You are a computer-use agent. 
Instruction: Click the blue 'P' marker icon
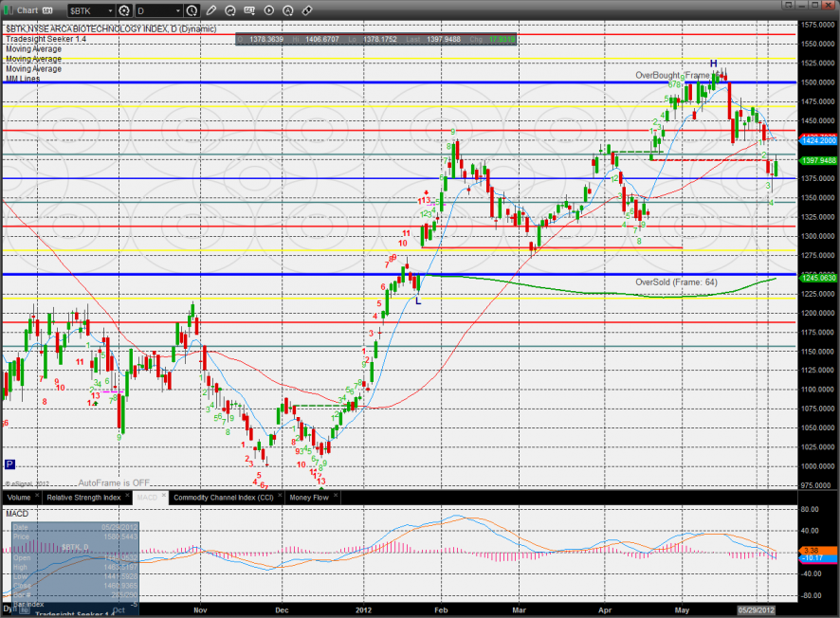9,464
